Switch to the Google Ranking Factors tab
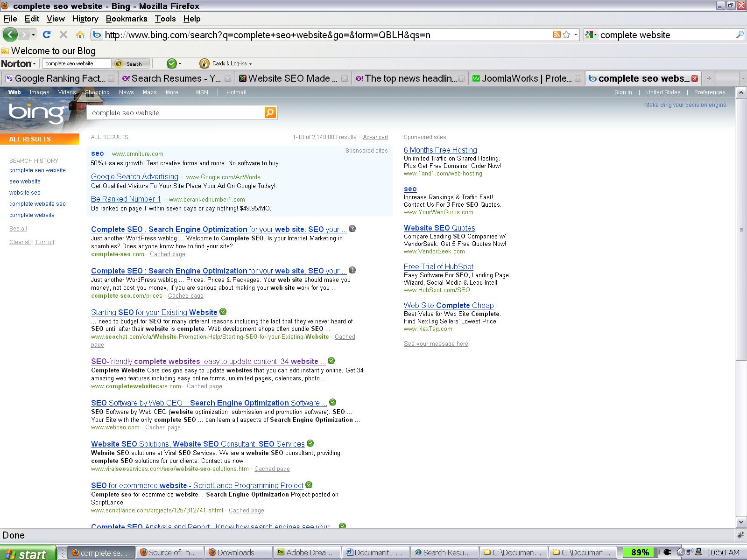The image size is (747, 560). [59, 78]
